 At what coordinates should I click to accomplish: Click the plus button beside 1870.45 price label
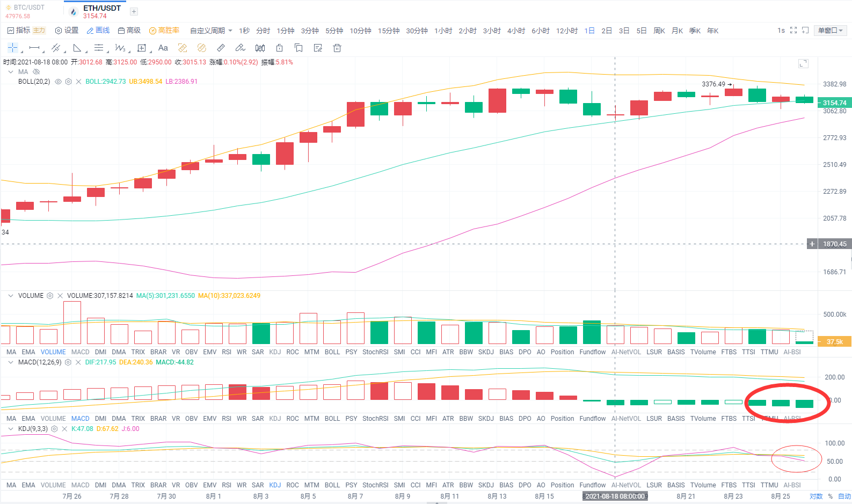(x=812, y=244)
